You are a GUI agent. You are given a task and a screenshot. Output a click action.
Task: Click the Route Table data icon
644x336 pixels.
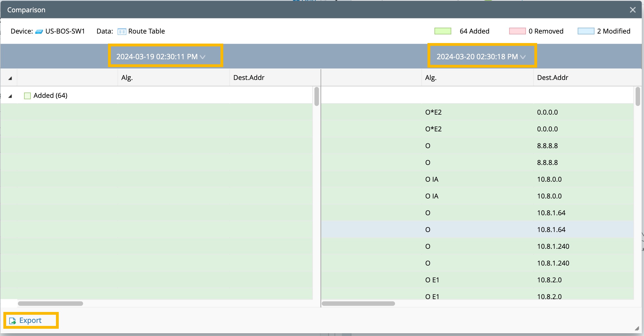click(122, 31)
